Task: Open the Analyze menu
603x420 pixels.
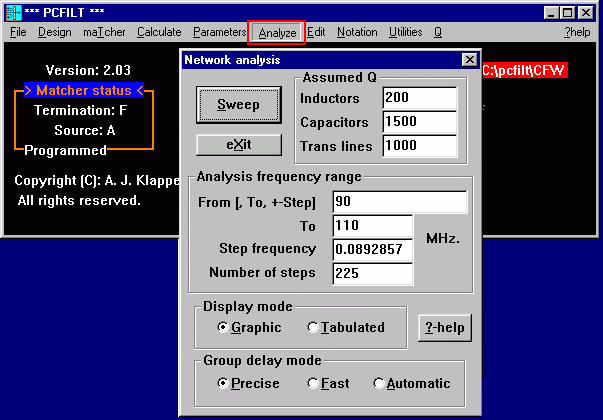Action: tap(277, 32)
